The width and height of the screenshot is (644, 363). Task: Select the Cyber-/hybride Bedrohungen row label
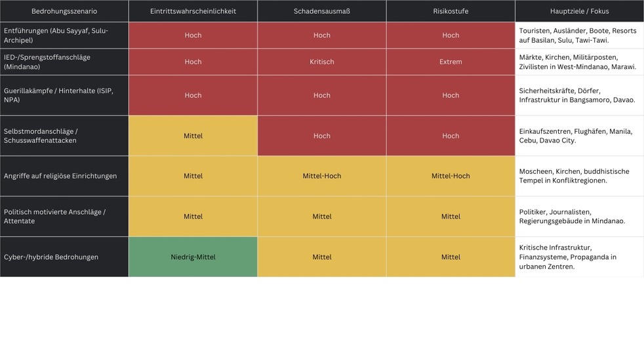coord(64,257)
